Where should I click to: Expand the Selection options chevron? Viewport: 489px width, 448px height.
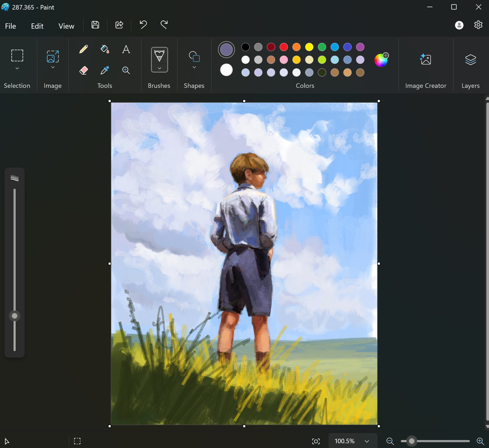[17, 68]
